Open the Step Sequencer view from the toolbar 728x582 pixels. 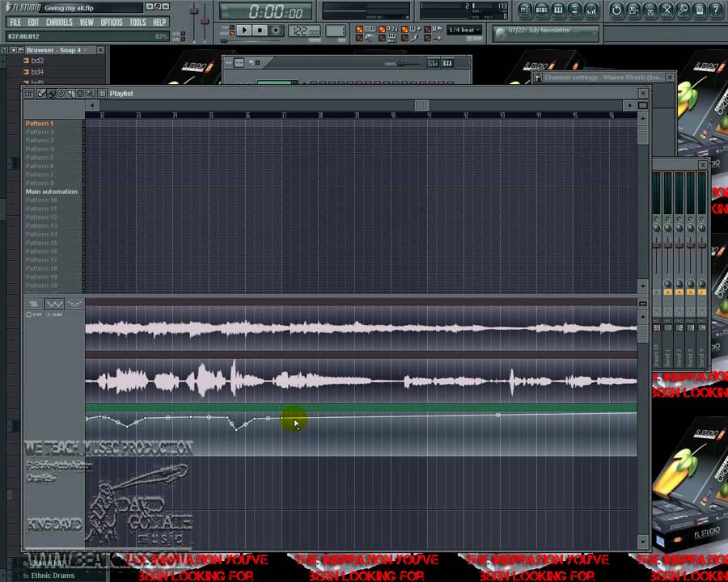541,11
